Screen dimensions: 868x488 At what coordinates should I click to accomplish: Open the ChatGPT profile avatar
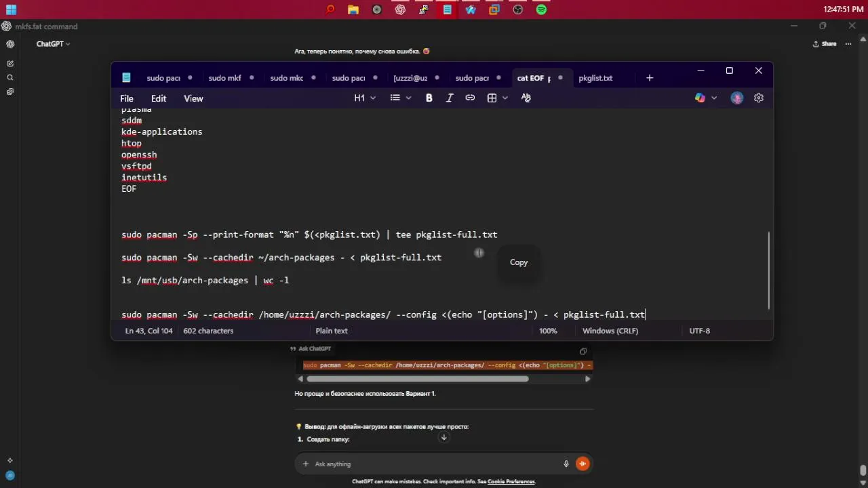coord(10,475)
